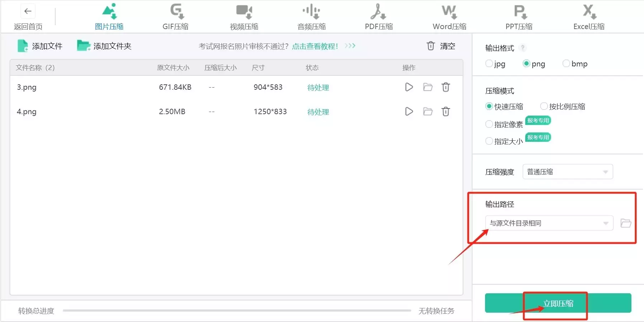This screenshot has width=644, height=322.
Task: Click the 添加文件 button
Action: [40, 46]
